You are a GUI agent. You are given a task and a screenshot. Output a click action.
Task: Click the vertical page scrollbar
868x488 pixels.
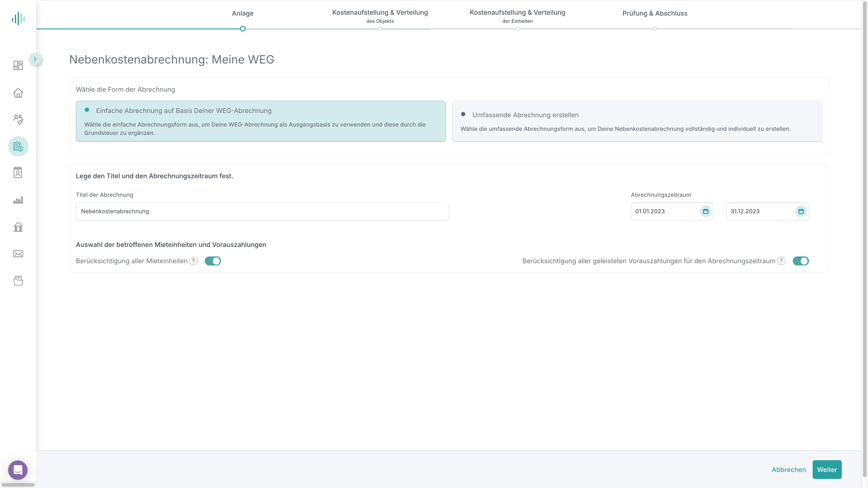point(865,239)
